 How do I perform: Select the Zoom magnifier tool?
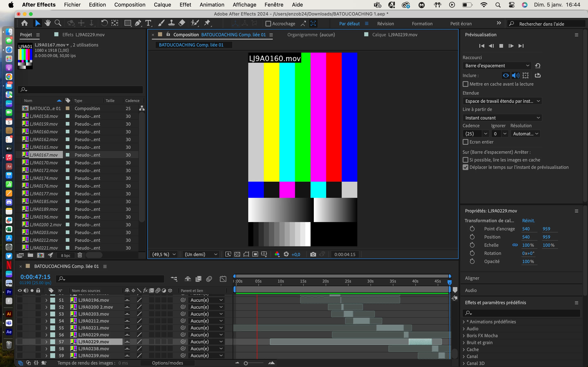[58, 23]
